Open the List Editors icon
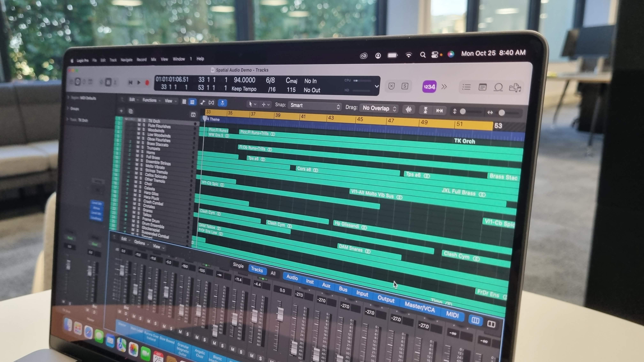The width and height of the screenshot is (644, 362). pos(466,87)
